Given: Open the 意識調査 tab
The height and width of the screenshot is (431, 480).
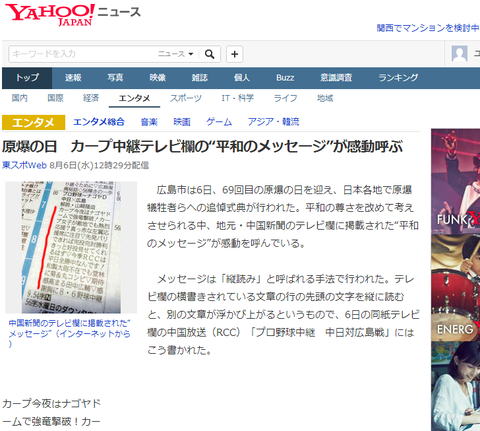Looking at the screenshot, I should click(x=336, y=78).
